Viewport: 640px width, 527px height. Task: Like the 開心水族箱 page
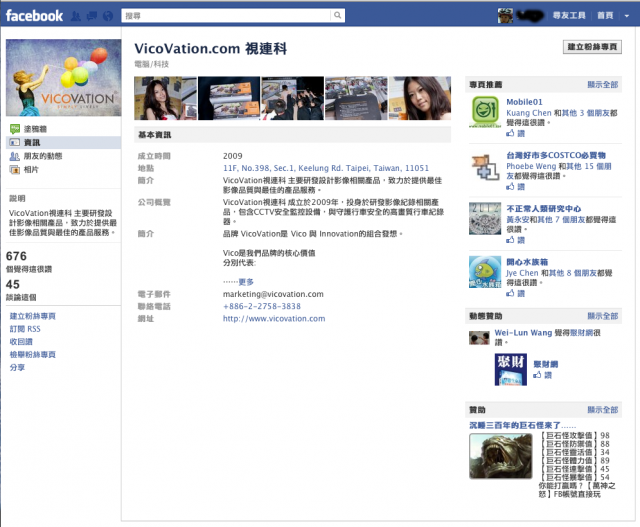516,294
